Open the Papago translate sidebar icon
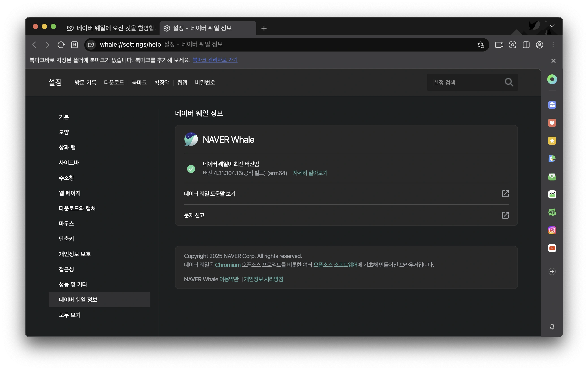Viewport: 588px width, 370px height. point(552,159)
